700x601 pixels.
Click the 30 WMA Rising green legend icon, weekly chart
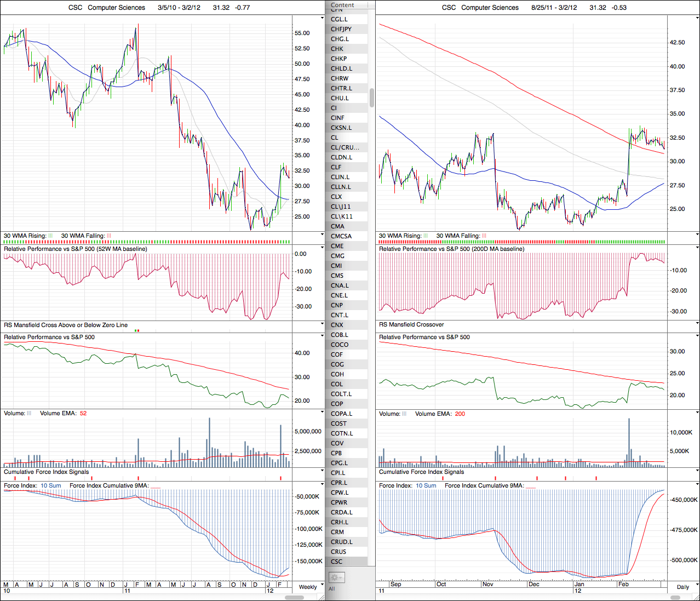pos(50,236)
